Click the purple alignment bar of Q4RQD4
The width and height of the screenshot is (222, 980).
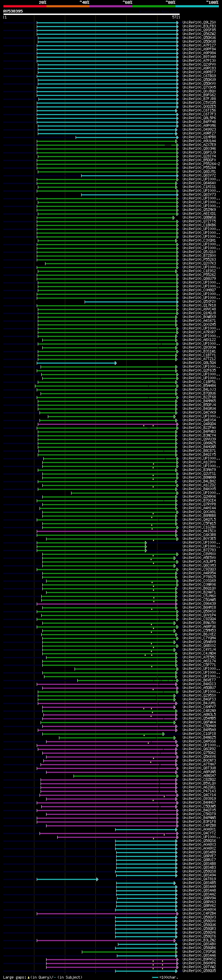tap(108, 424)
